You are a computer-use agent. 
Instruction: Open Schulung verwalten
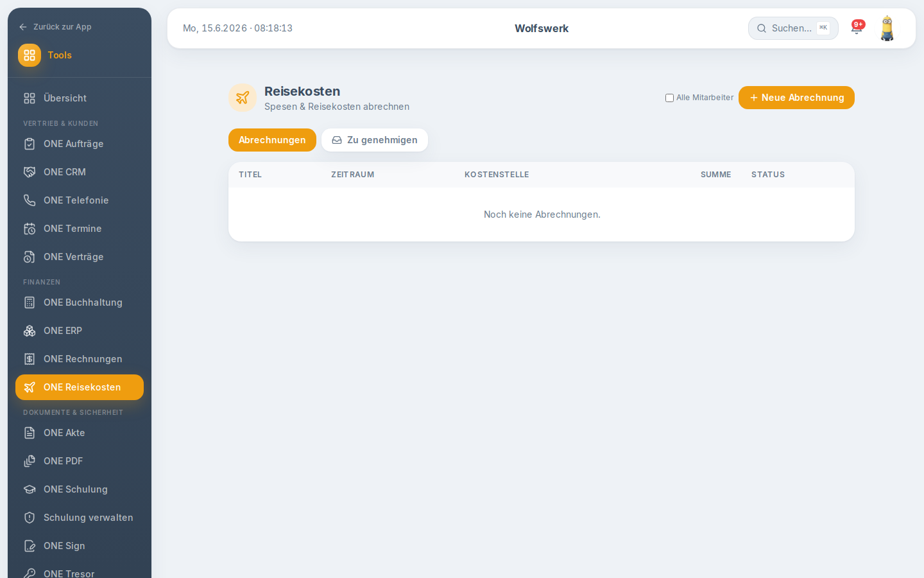coord(80,518)
